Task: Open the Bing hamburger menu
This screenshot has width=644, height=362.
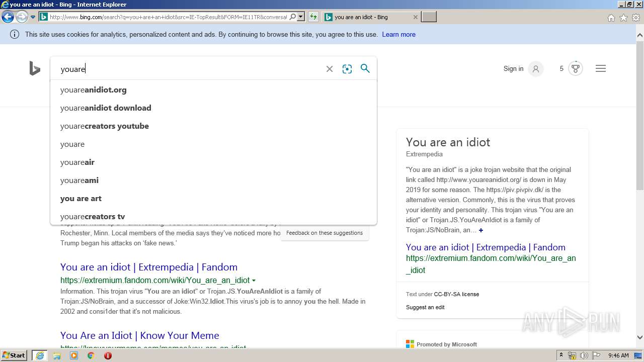Action: coord(601,68)
